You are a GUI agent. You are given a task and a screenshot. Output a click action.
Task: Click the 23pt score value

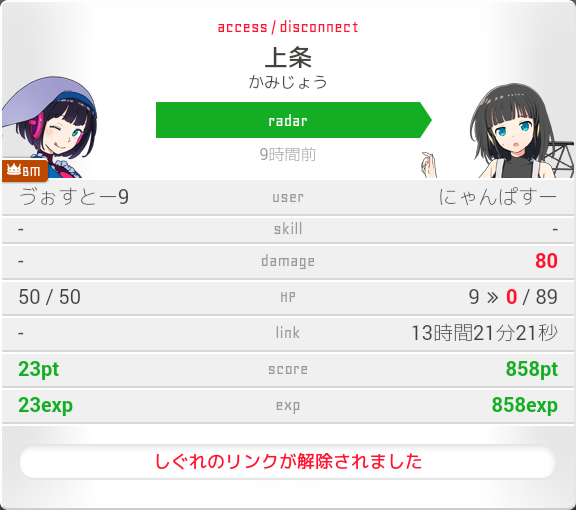[39, 369]
